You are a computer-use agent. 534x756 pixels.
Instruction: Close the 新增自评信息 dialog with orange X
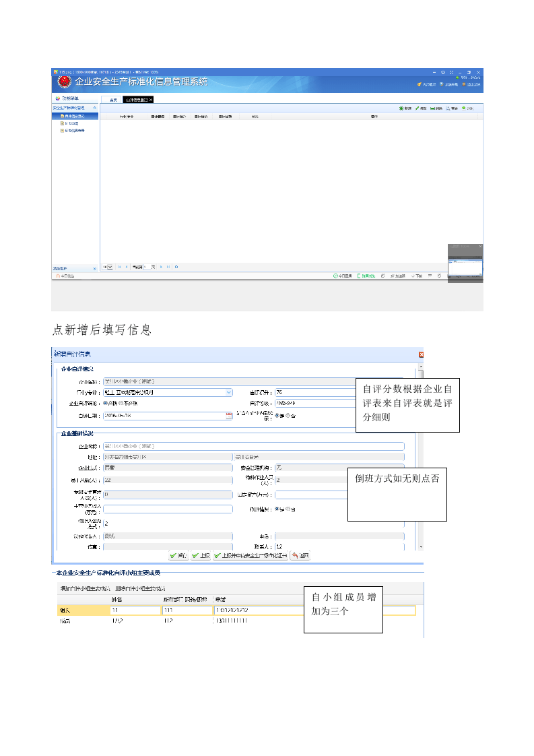coord(421,354)
